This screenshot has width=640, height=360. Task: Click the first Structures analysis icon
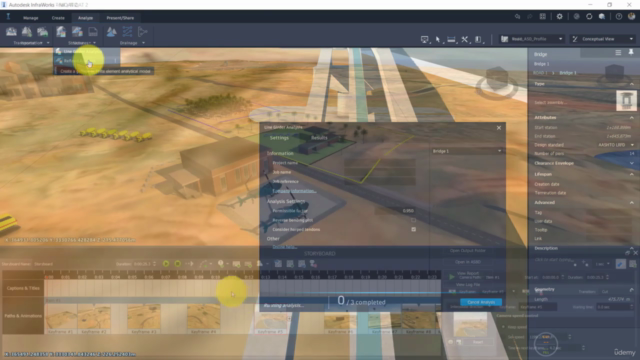pyautogui.click(x=61, y=31)
